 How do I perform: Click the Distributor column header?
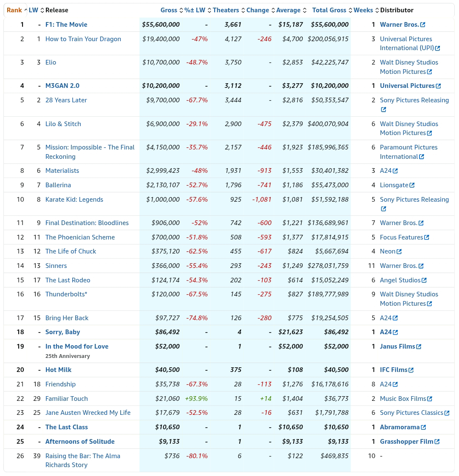(397, 10)
